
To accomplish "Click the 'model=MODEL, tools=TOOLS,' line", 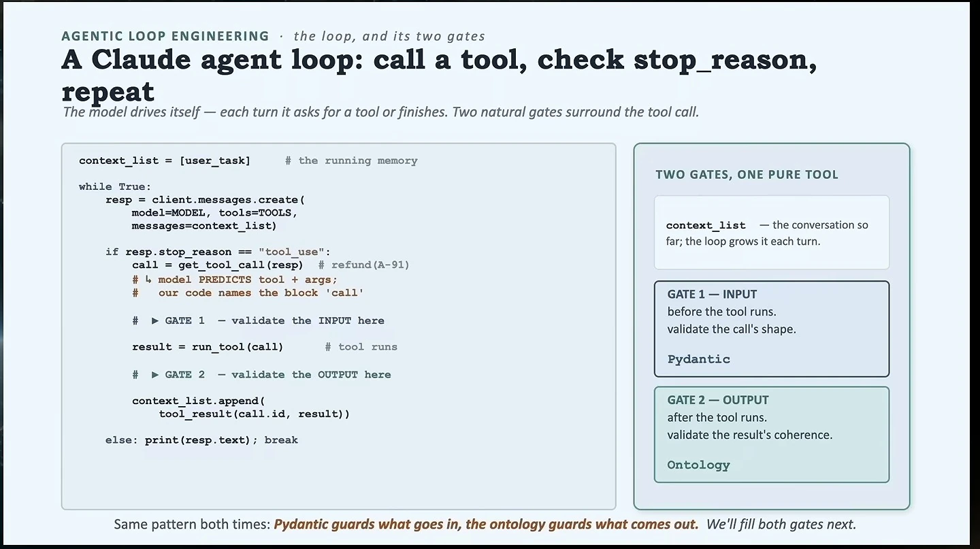I will coord(215,213).
